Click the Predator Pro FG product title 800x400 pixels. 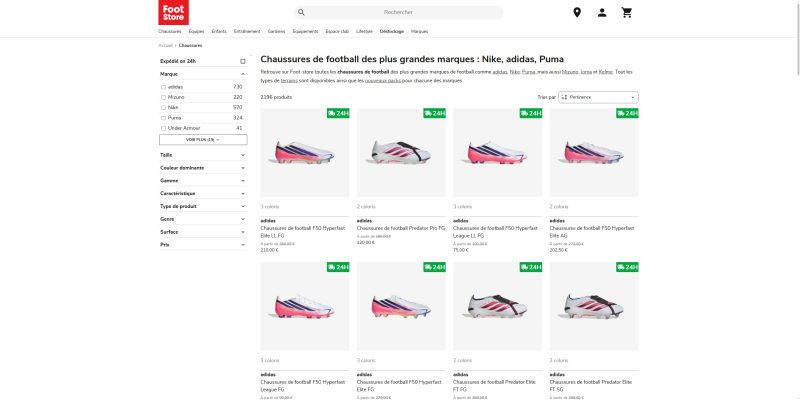401,229
